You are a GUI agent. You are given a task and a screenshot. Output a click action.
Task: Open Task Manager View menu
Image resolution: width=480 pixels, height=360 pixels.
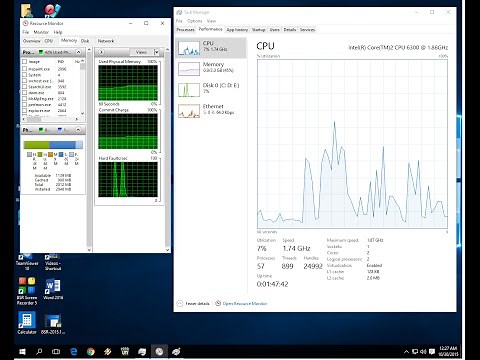click(211, 21)
